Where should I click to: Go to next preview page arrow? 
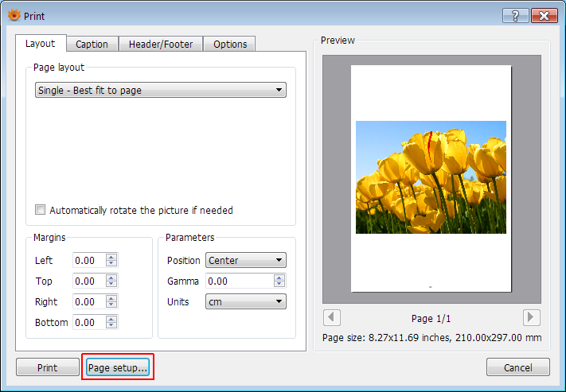[x=531, y=318]
